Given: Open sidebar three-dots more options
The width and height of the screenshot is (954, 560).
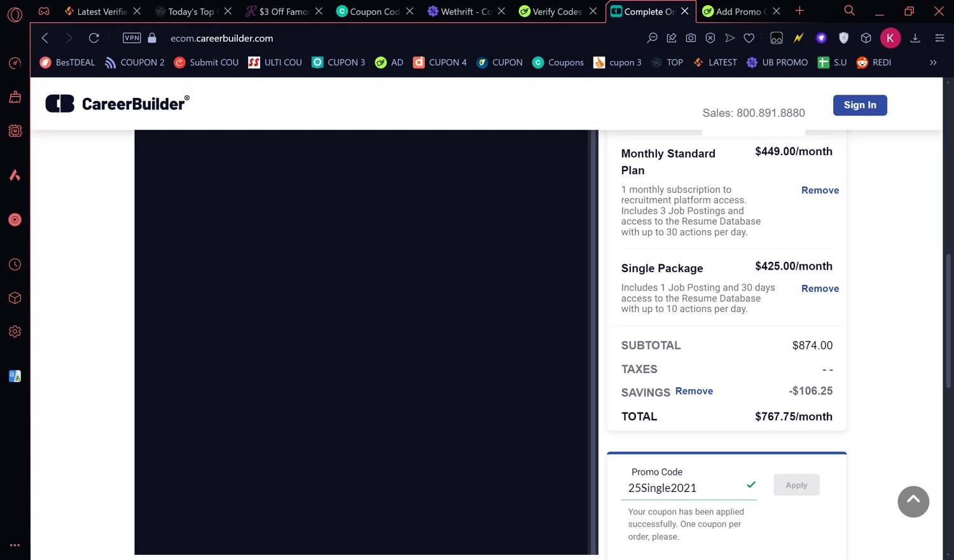Looking at the screenshot, I should click(15, 545).
